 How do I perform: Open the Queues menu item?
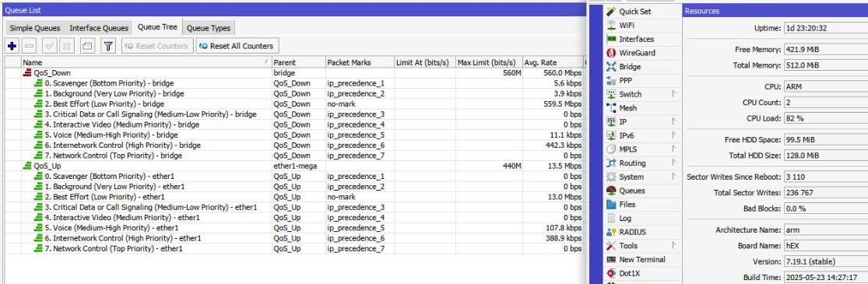(x=632, y=191)
